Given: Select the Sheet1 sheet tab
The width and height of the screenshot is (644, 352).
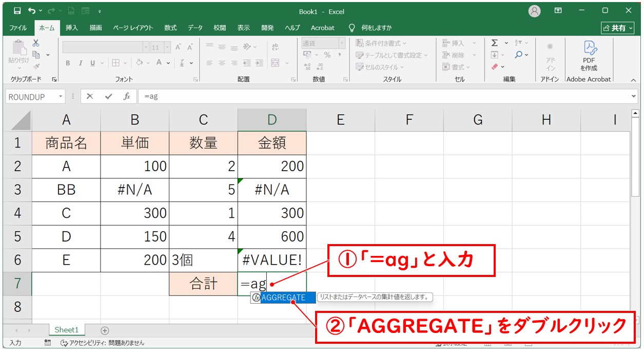Looking at the screenshot, I should pos(67,330).
